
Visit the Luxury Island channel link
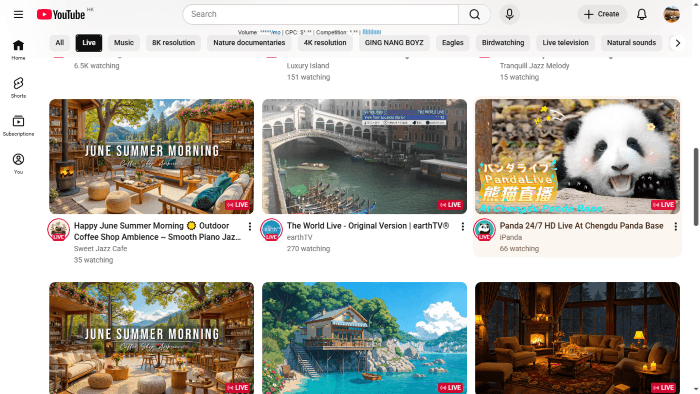pyautogui.click(x=308, y=66)
